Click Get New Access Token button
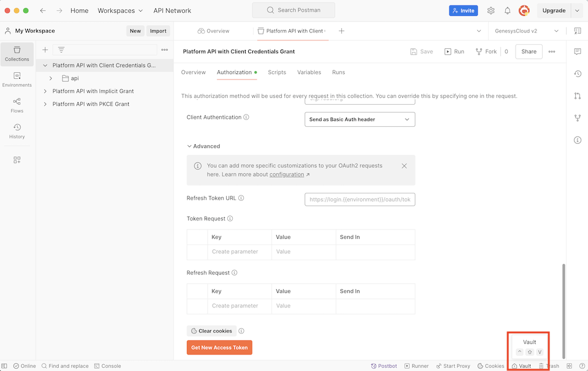 (x=219, y=347)
